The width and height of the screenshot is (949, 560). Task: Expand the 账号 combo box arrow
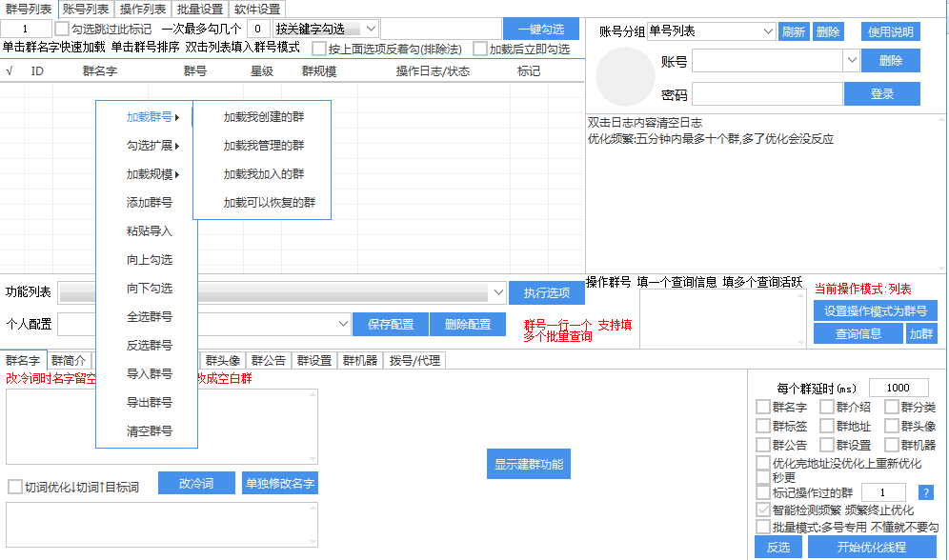851,60
